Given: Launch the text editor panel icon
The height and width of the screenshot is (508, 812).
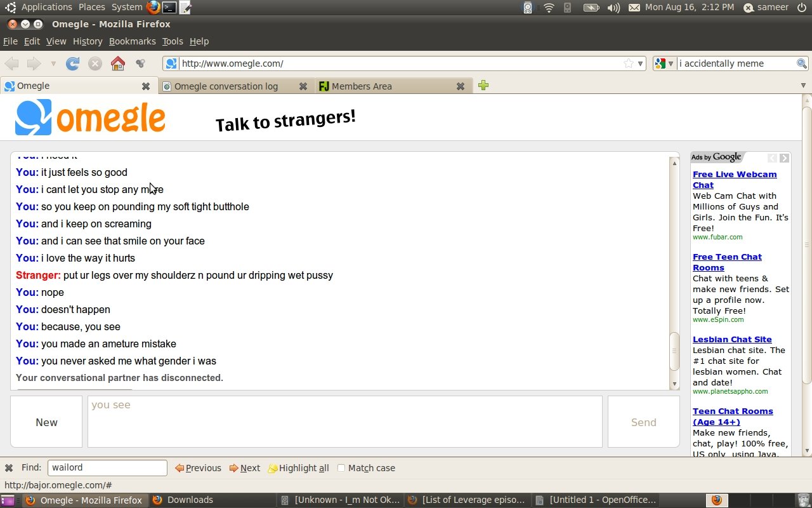Looking at the screenshot, I should click(x=185, y=8).
